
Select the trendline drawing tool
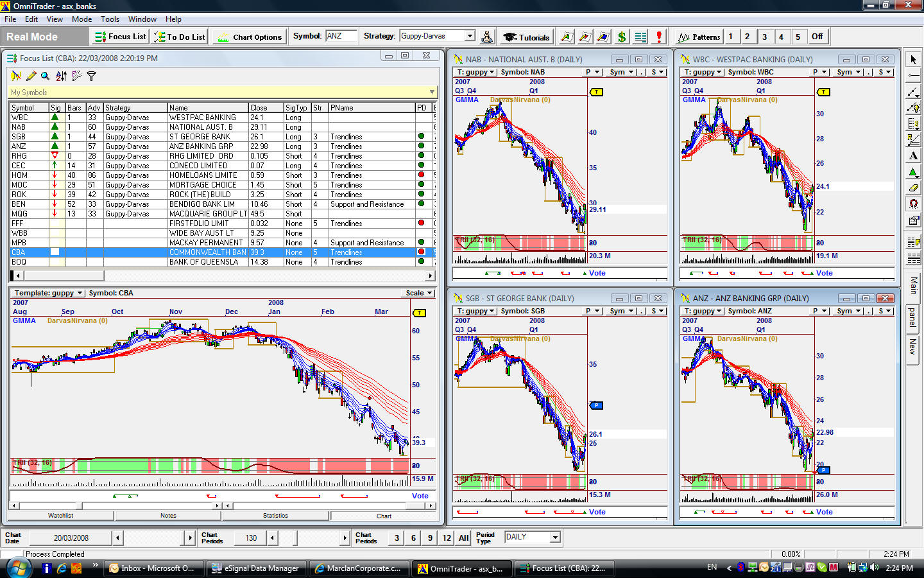[x=913, y=91]
